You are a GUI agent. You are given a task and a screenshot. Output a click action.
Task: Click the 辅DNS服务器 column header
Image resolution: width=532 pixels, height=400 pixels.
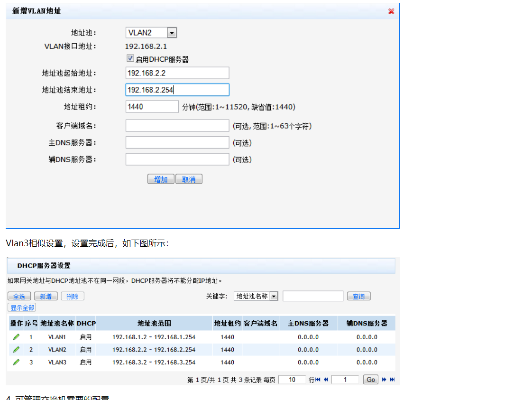pyautogui.click(x=367, y=323)
